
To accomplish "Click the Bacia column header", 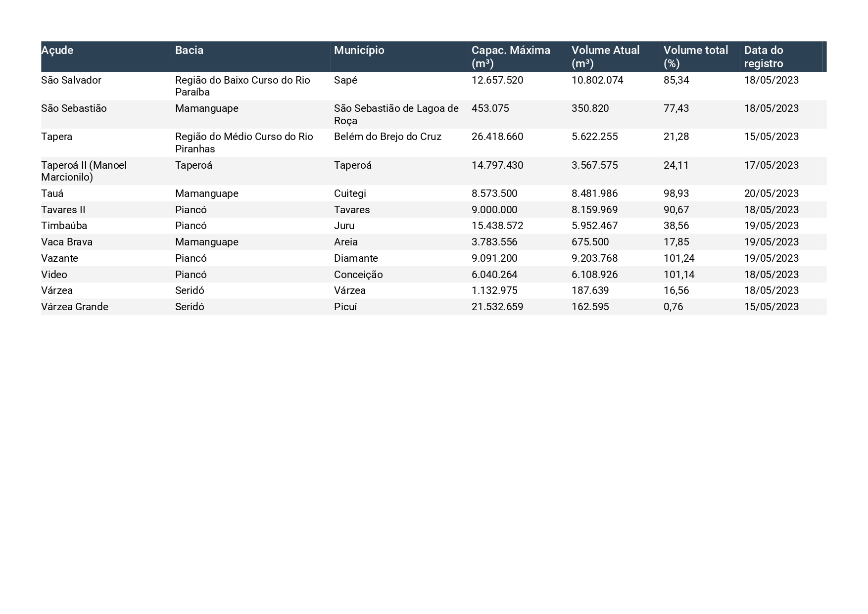I will pyautogui.click(x=189, y=50).
